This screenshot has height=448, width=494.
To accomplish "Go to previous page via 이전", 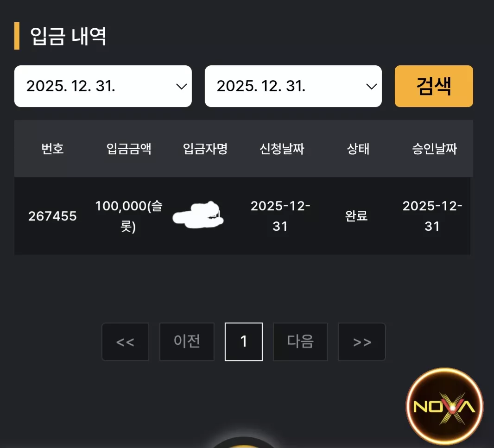I will 187,341.
